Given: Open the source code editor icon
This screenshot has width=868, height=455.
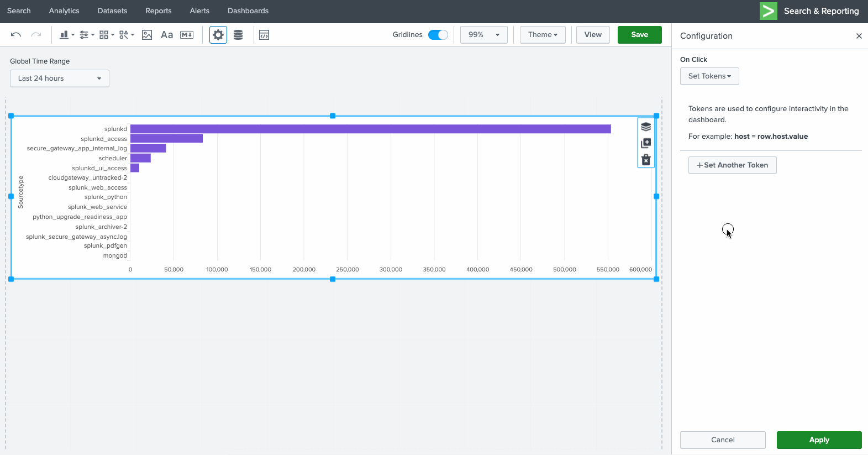Looking at the screenshot, I should point(264,35).
